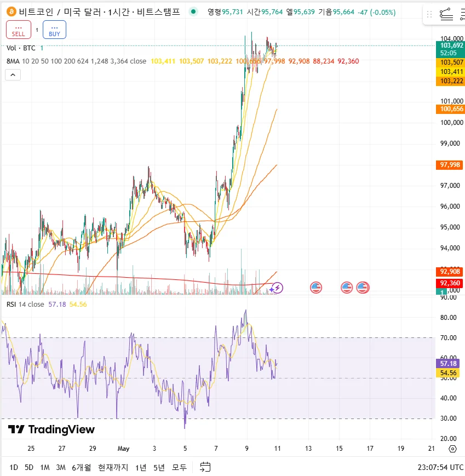Click the red SELL button
Viewport: 465px width, 476px height.
click(19, 30)
